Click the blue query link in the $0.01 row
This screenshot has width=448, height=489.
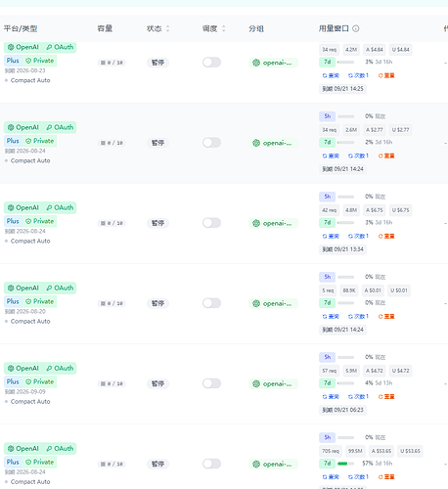coord(331,316)
